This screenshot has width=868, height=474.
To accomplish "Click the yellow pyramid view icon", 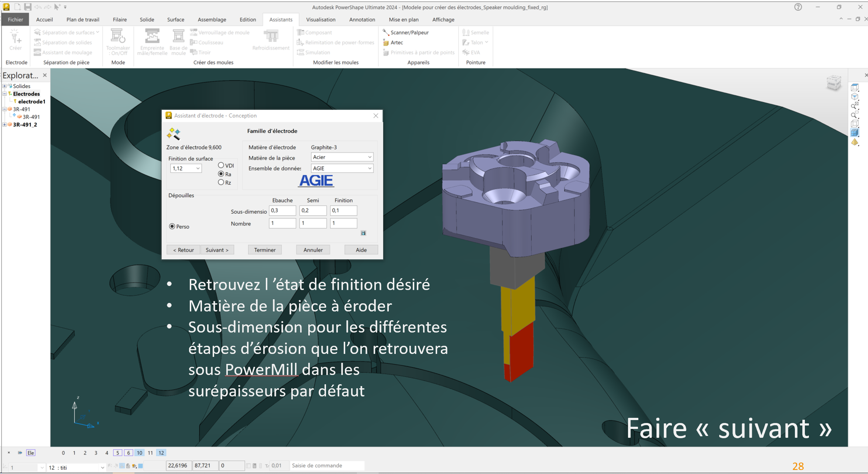I will [855, 142].
